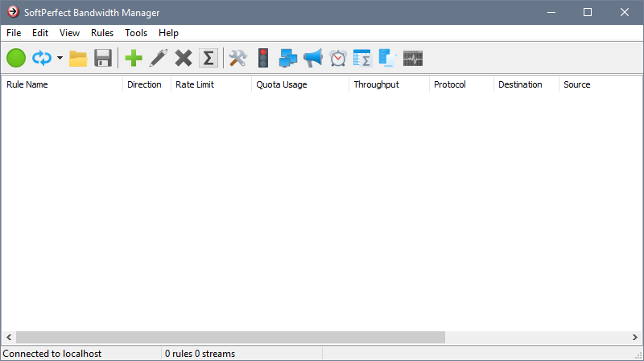The image size is (644, 361).
Task: Open the Tools menu
Action: [x=136, y=33]
